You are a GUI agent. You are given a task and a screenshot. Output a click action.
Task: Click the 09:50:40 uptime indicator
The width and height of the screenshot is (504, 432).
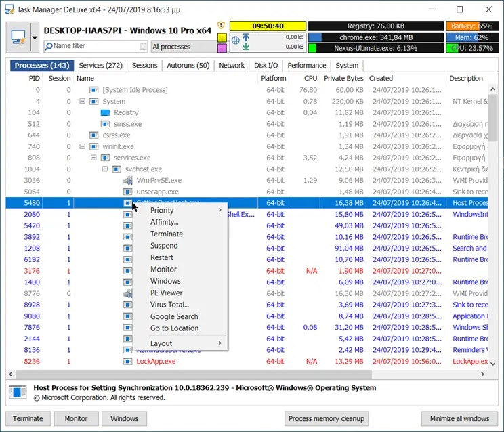[x=268, y=26]
